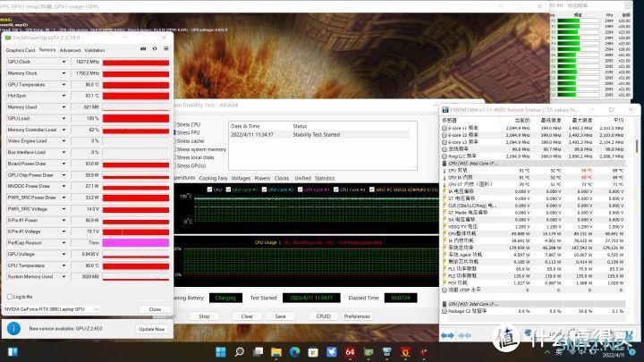Open the Cooling Fans tab in AIDA64
The height and width of the screenshot is (362, 644).
coord(213,178)
